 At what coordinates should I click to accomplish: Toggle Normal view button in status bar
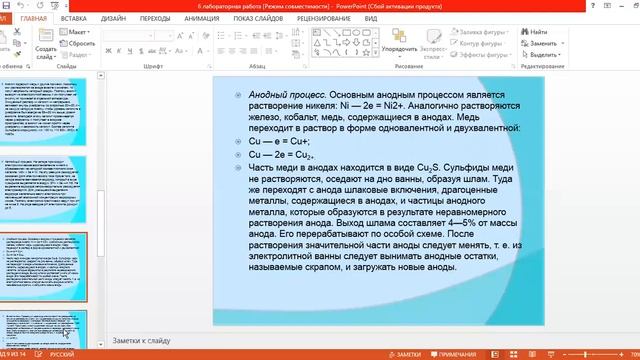(495, 354)
